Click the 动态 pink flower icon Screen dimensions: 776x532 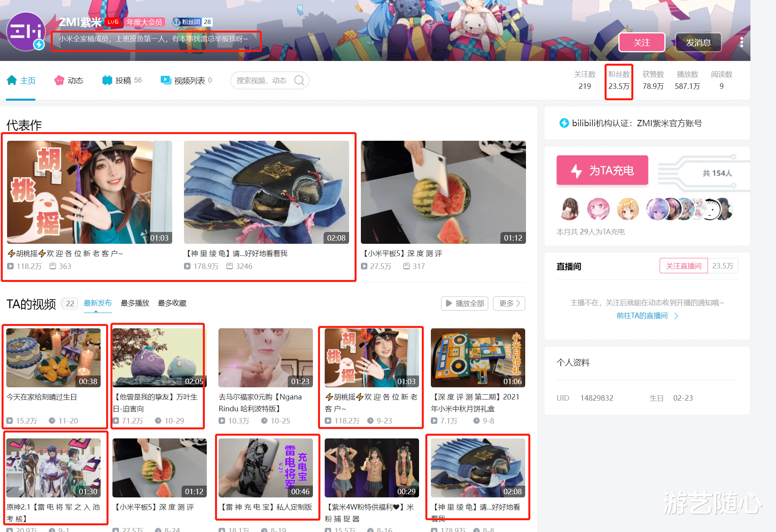[x=59, y=80]
